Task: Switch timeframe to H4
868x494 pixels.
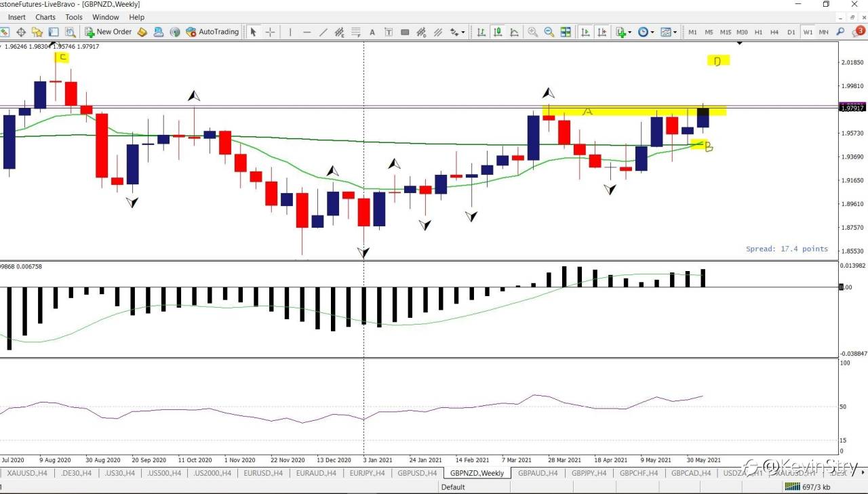Action: click(774, 32)
